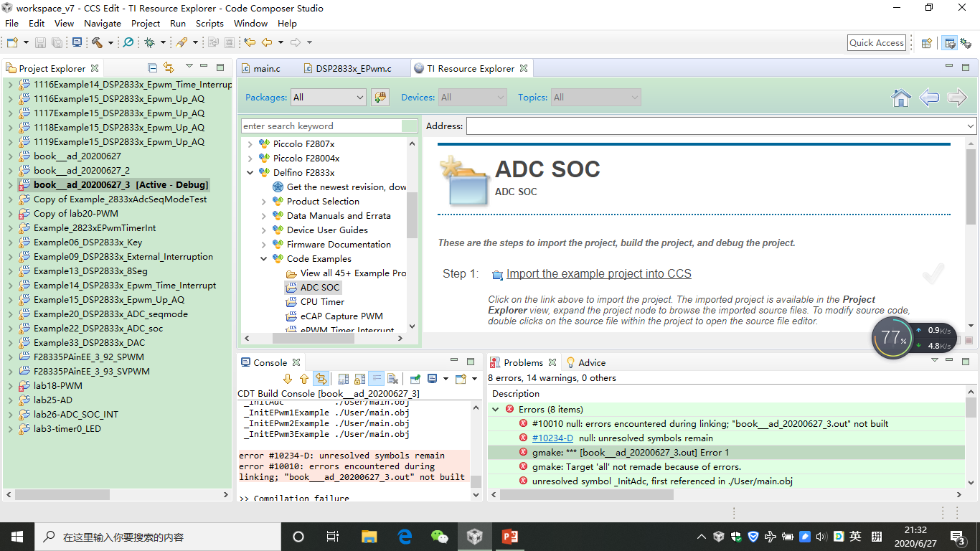
Task: Pin the Console to keep it focused
Action: pos(416,379)
